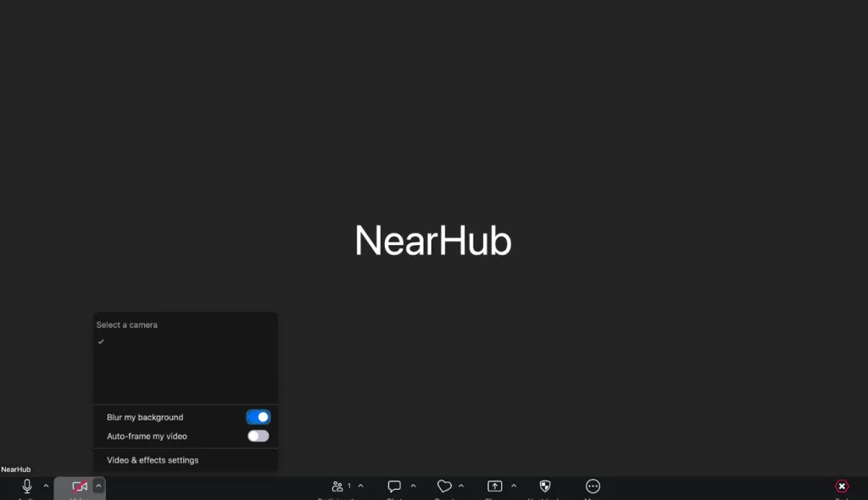Turn off Blur my background switch

click(259, 417)
